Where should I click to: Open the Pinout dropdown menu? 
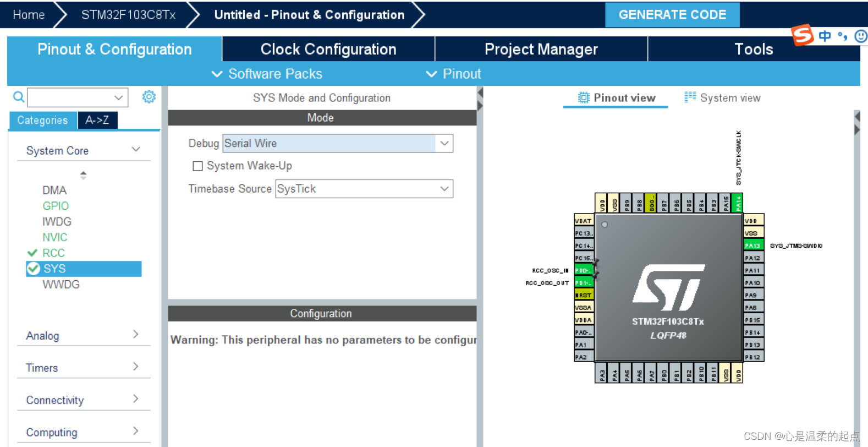[x=454, y=74]
